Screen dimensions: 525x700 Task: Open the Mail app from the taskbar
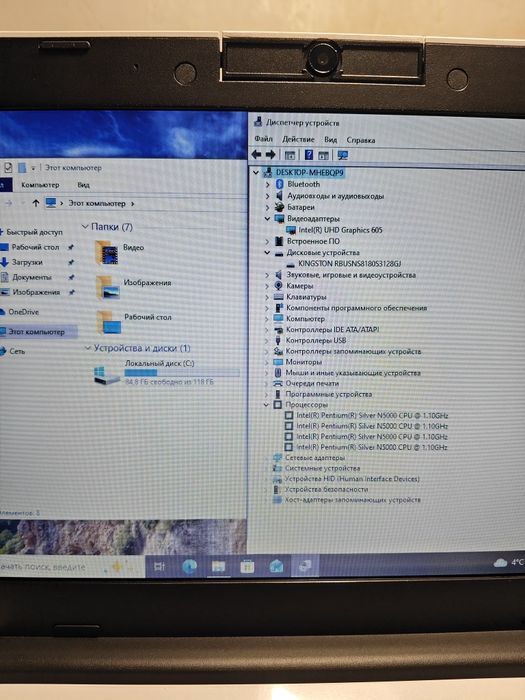click(x=276, y=567)
